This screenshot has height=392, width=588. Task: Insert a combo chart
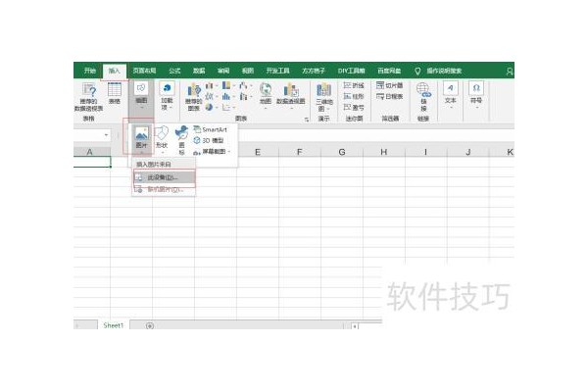(245, 96)
